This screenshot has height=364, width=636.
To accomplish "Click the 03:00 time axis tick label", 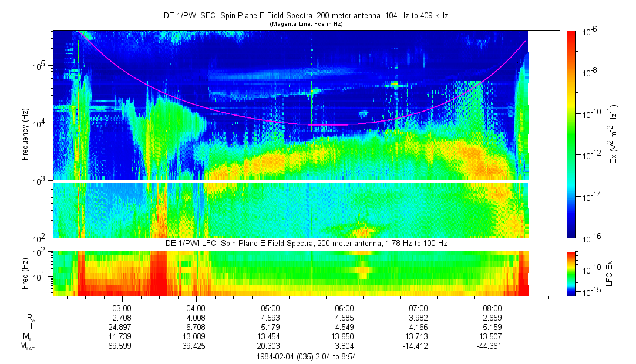I will (x=122, y=308).
